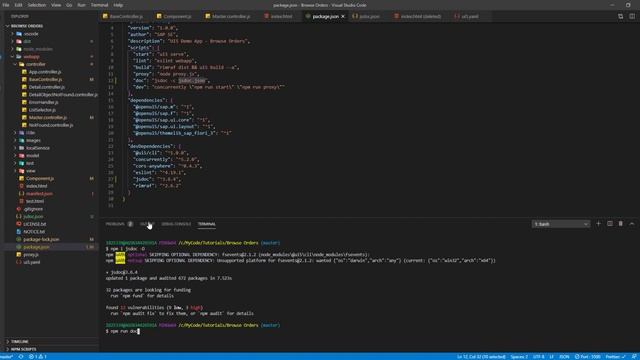This screenshot has height=360, width=640.
Task: Expand the NPM SCRIPTS section
Action: [23, 349]
